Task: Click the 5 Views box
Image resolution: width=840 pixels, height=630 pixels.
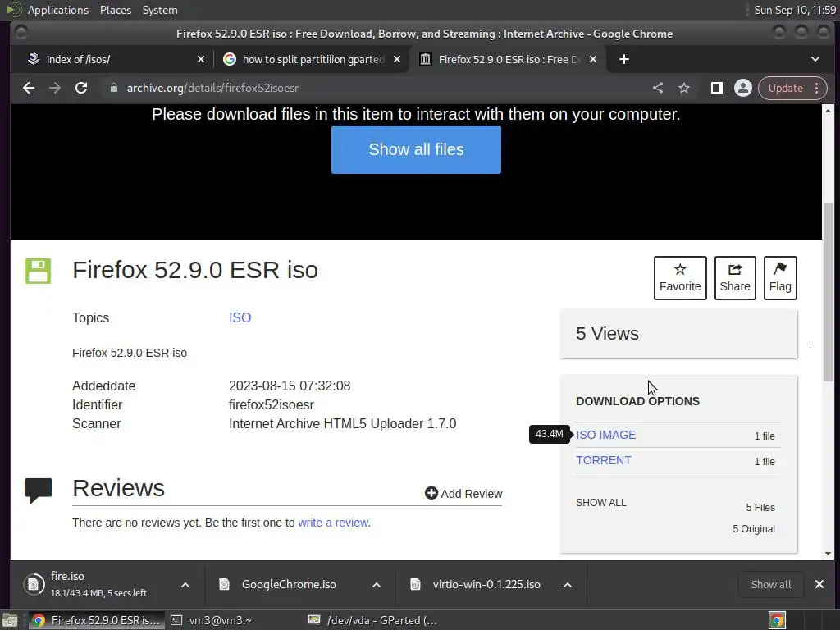Action: pos(678,334)
